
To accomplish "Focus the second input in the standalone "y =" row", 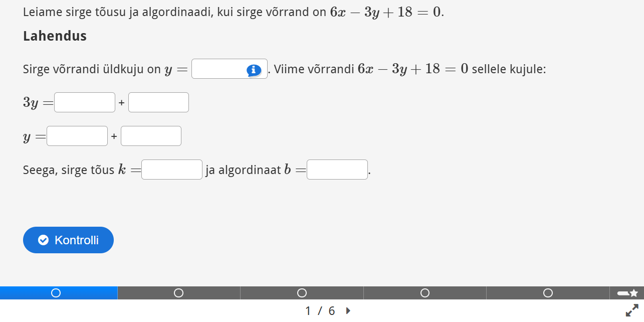I will tap(151, 136).
